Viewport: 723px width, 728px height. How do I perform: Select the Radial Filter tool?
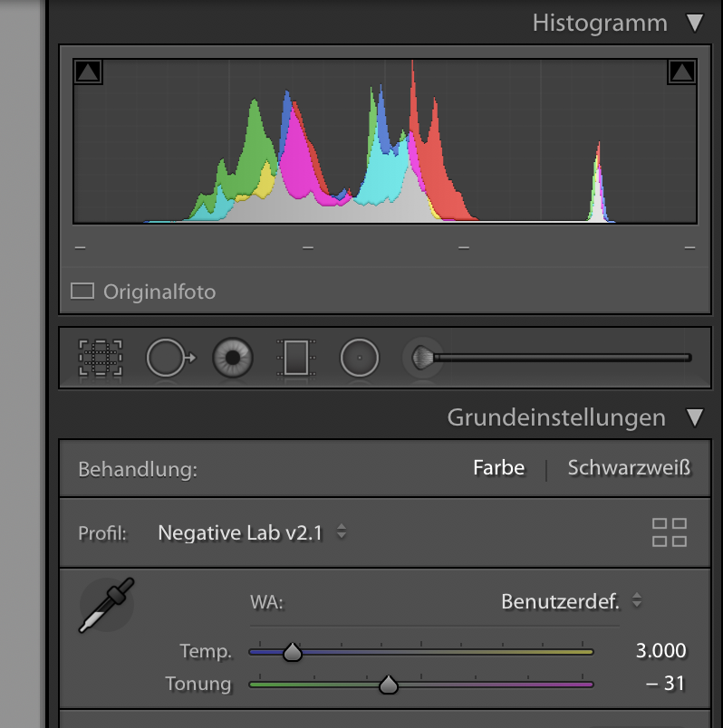coord(359,358)
